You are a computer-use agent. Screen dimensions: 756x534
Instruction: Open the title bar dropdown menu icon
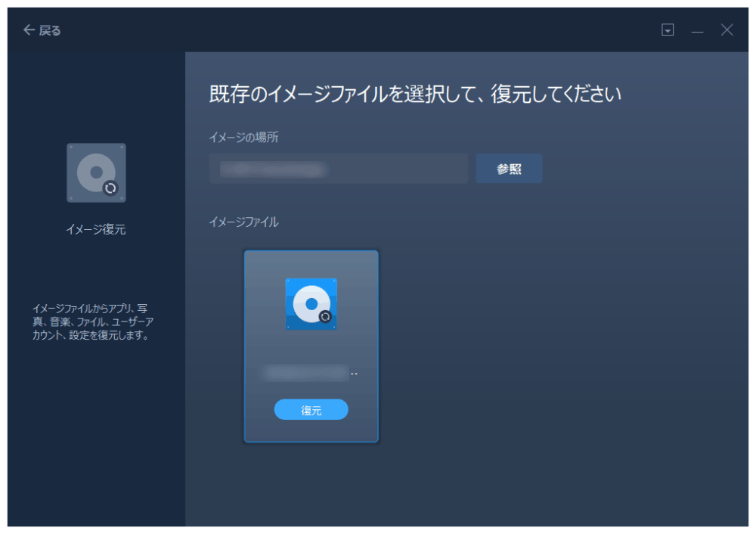click(668, 30)
